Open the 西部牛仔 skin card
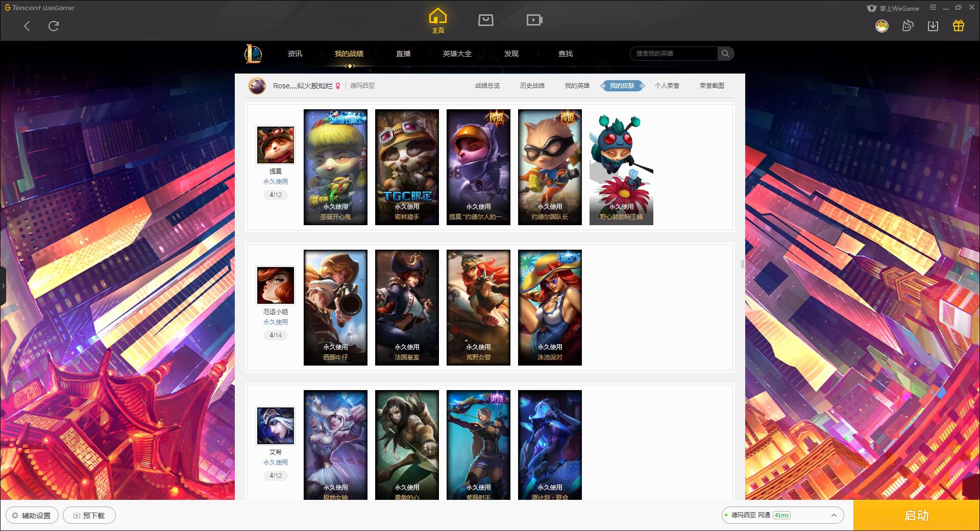Viewport: 980px width, 531px height. tap(335, 307)
